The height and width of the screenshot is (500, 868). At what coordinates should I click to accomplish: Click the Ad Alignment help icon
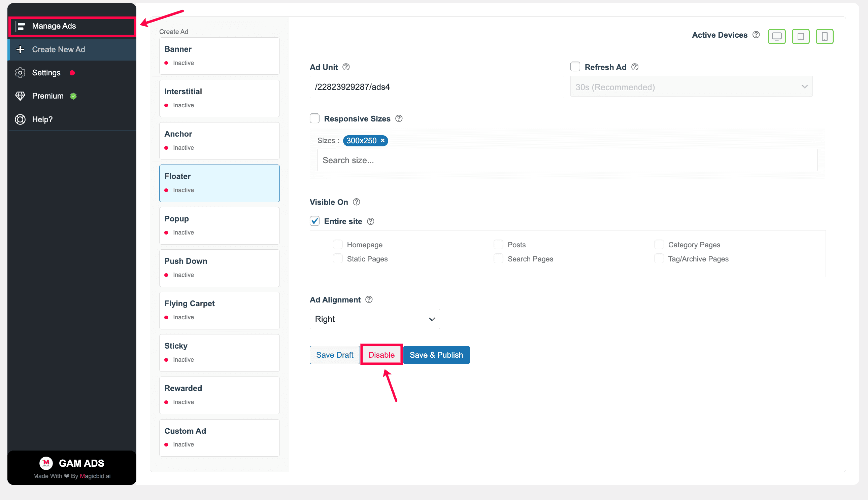coord(369,299)
